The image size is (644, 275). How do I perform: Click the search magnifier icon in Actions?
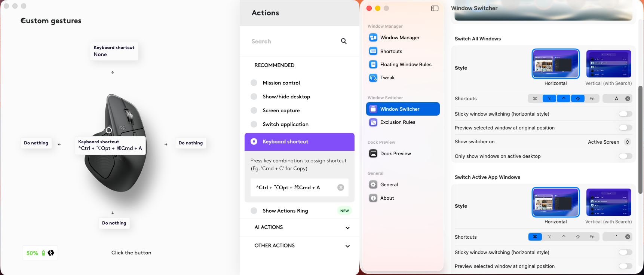pyautogui.click(x=344, y=41)
